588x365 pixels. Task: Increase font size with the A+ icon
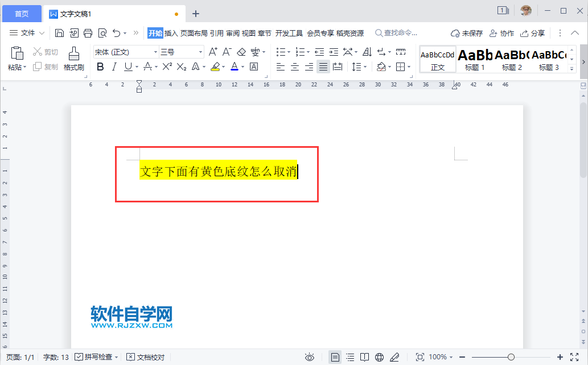click(x=212, y=51)
